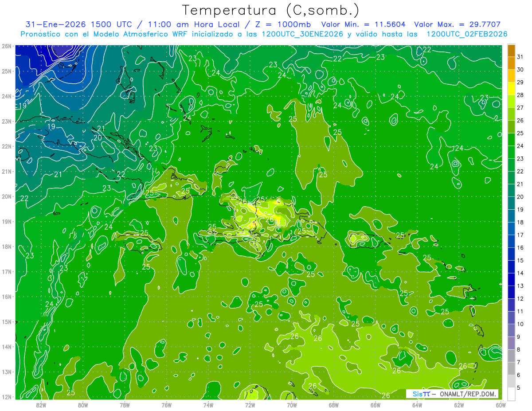The width and height of the screenshot is (532, 411).
Task: Click the '16N' latitude axis label
Action: tap(7, 297)
